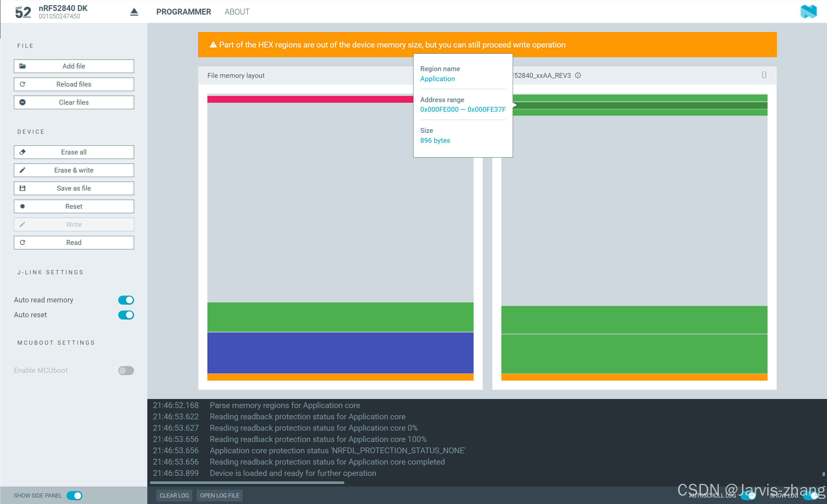Click the floppy disk Save as file icon
The width and height of the screenshot is (827, 504).
tap(23, 188)
